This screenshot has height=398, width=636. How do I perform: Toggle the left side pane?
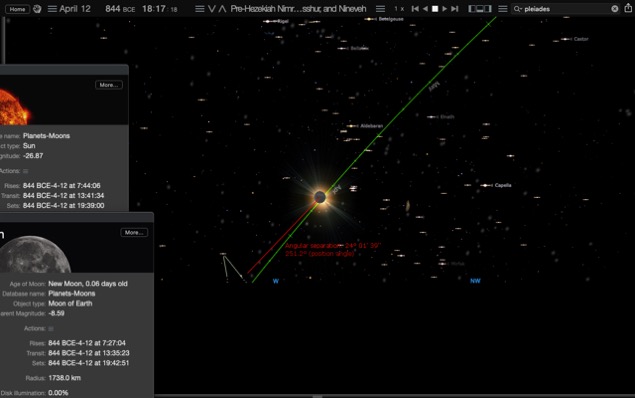(472, 9)
